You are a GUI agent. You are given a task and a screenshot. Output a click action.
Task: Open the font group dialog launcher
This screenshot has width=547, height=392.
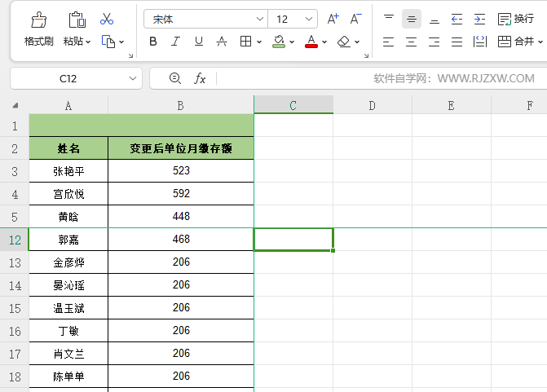(x=366, y=55)
